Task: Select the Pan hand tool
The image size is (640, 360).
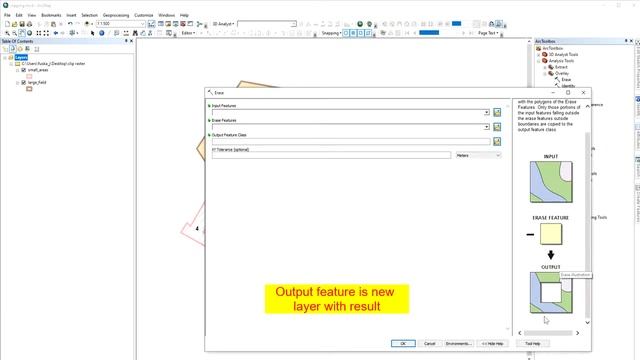Action: point(22,33)
